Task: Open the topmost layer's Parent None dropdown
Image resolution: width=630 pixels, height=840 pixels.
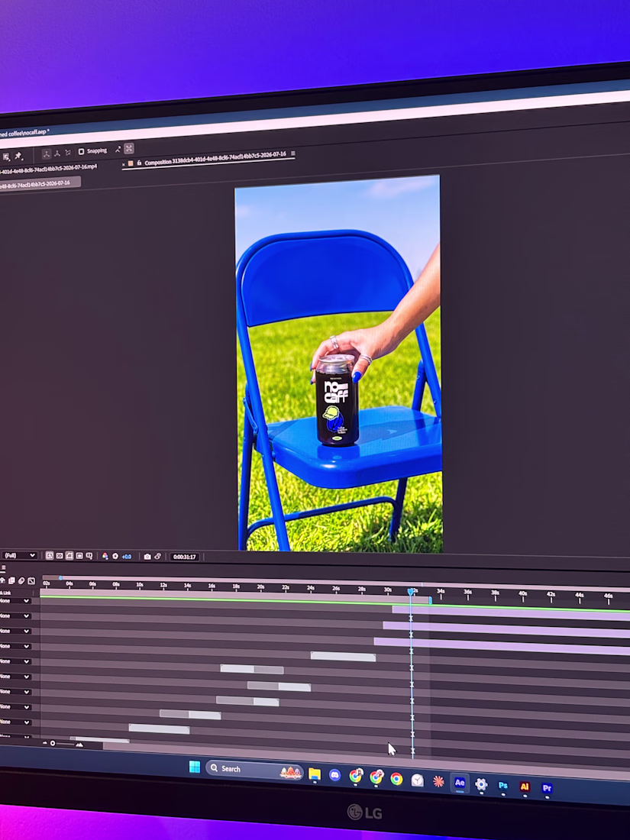Action: click(15, 600)
